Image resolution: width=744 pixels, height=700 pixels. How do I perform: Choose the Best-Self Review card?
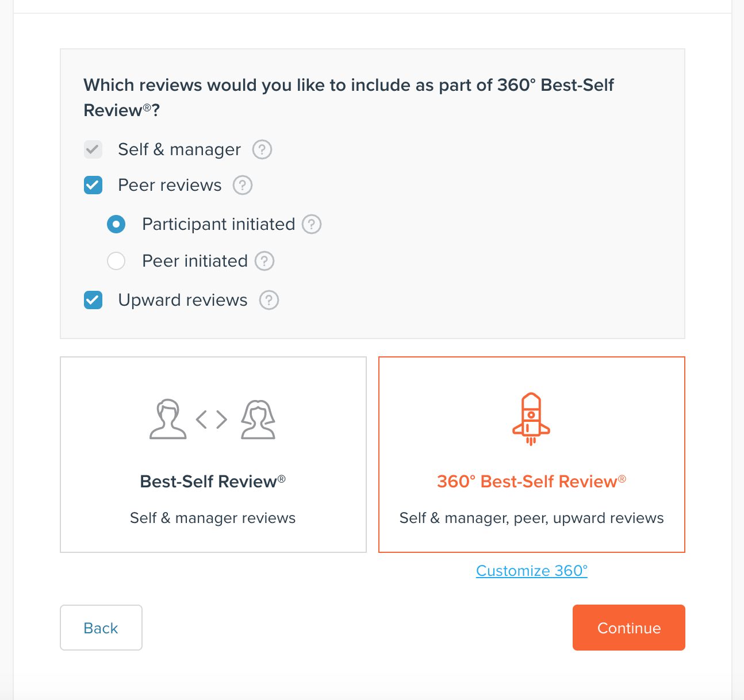tap(213, 455)
